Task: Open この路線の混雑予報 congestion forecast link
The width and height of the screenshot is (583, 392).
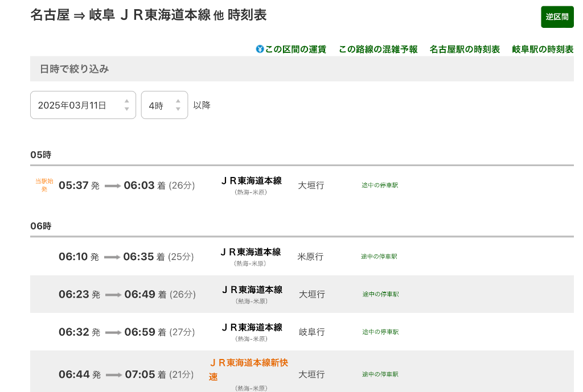Action: click(x=378, y=49)
